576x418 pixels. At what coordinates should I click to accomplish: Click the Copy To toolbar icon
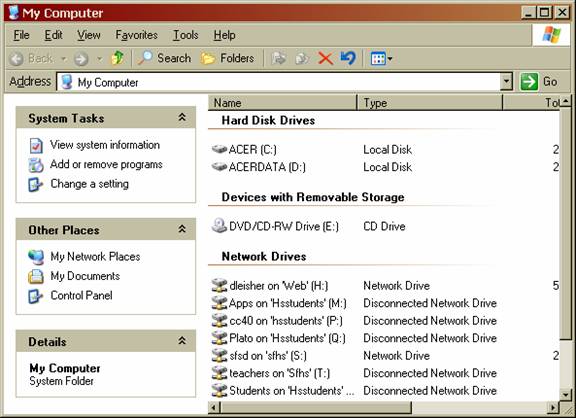[x=302, y=58]
